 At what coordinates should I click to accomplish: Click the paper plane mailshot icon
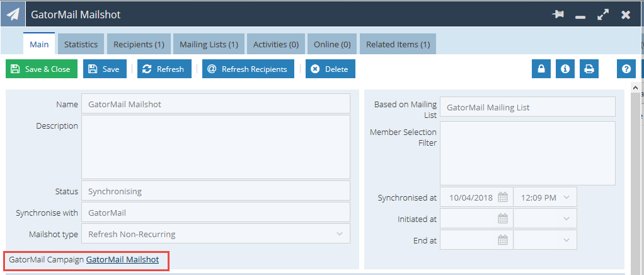[13, 15]
